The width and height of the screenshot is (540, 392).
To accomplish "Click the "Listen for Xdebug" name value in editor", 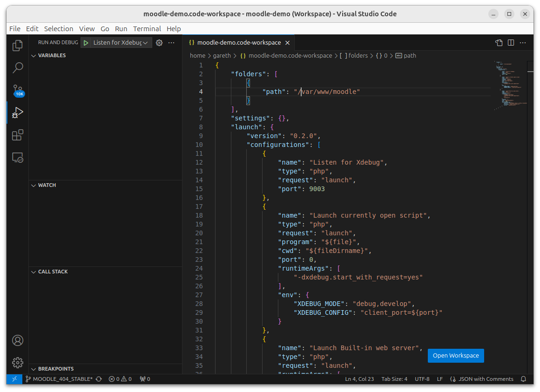I will pyautogui.click(x=346, y=162).
